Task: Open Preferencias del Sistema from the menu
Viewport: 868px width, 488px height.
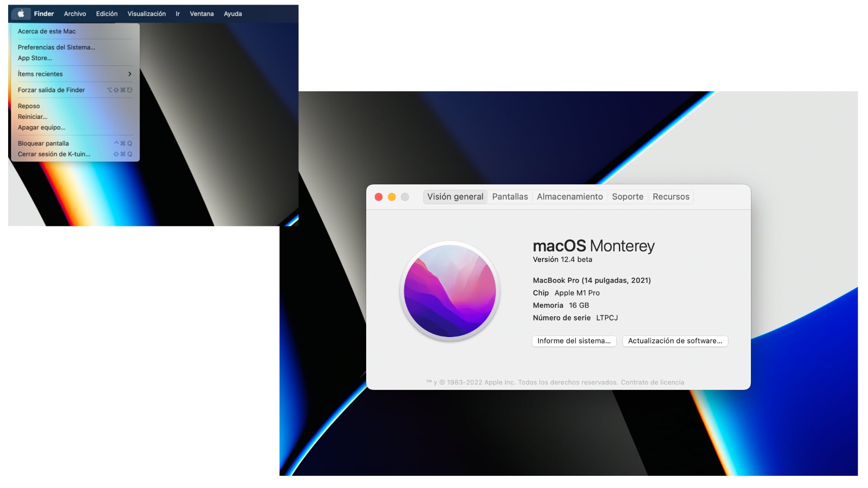Action: [56, 47]
